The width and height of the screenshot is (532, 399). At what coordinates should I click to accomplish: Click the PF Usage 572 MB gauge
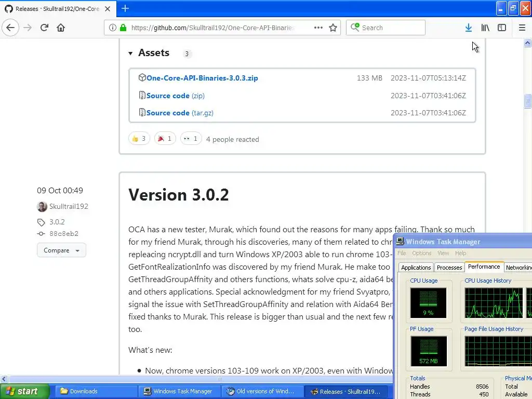tap(428, 351)
